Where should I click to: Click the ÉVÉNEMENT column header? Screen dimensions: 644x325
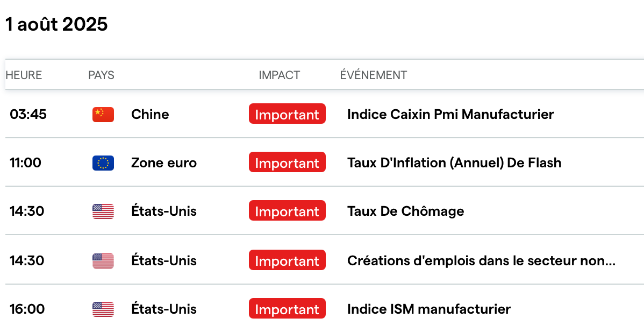[x=373, y=75]
